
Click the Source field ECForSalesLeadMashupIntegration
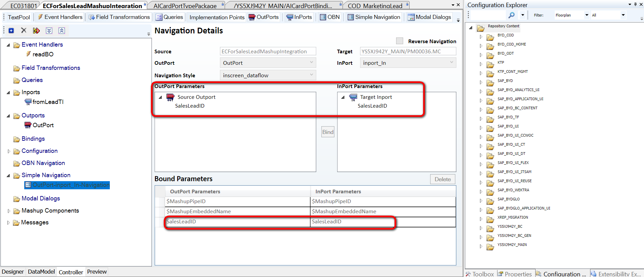click(x=268, y=51)
